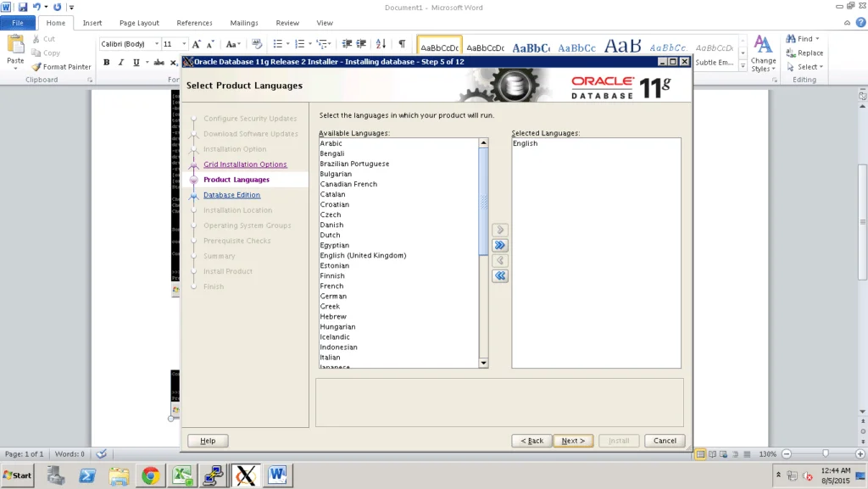This screenshot has height=489, width=868.
Task: Click Increase Indent icon in Word
Action: pyautogui.click(x=361, y=44)
